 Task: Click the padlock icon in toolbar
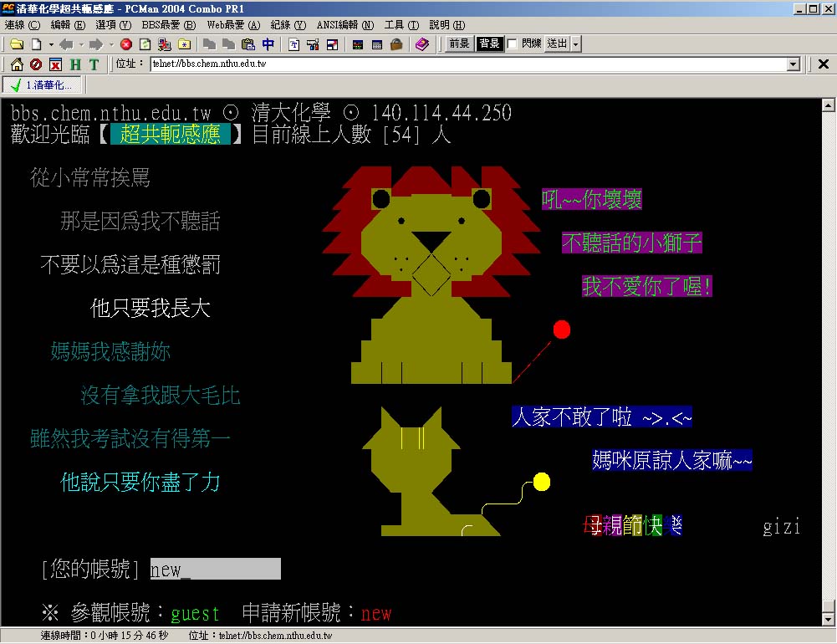[396, 44]
